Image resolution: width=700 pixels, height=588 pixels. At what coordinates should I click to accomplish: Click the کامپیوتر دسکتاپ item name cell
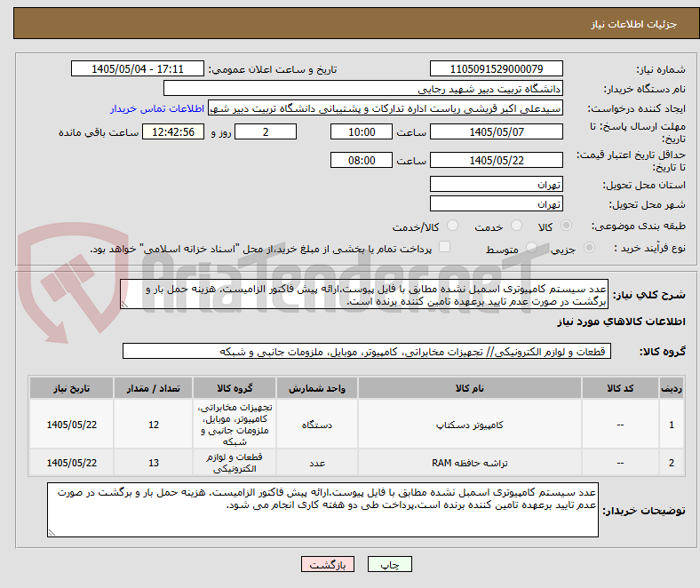[470, 425]
